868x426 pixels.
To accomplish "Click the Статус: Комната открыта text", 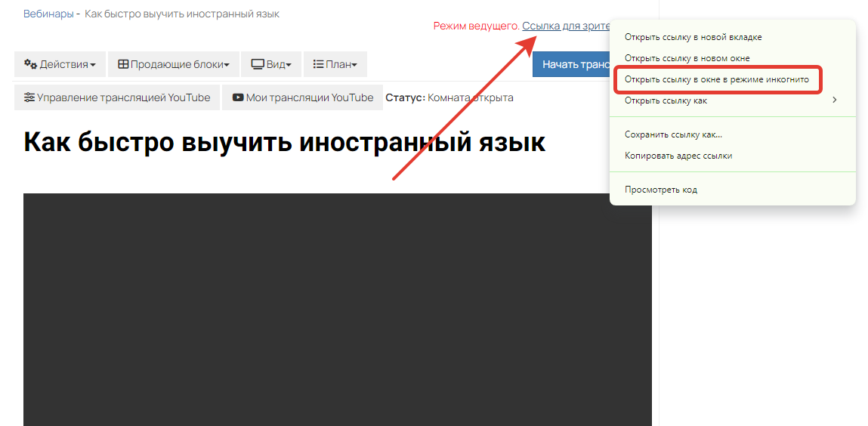I will [x=449, y=98].
